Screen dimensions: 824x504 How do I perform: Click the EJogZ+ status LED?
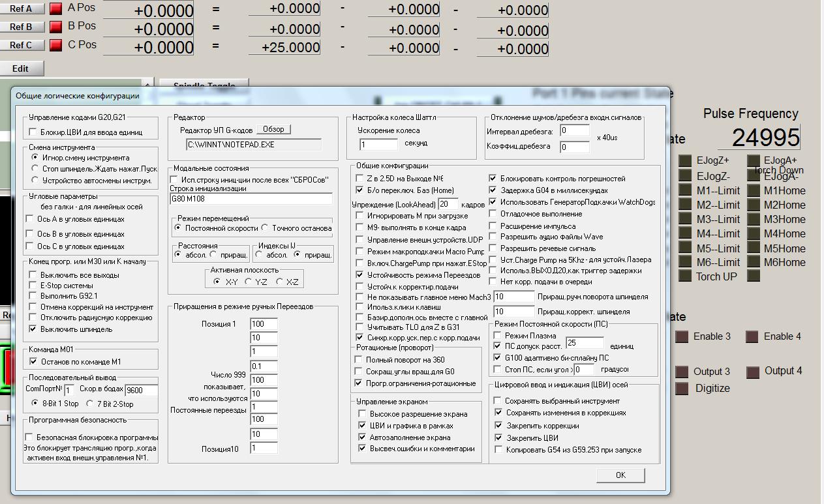coord(684,160)
